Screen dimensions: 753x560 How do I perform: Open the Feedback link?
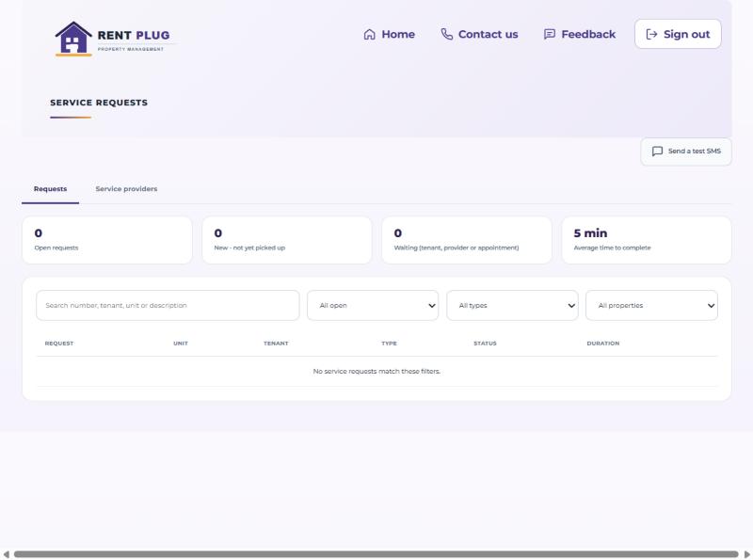(x=580, y=34)
